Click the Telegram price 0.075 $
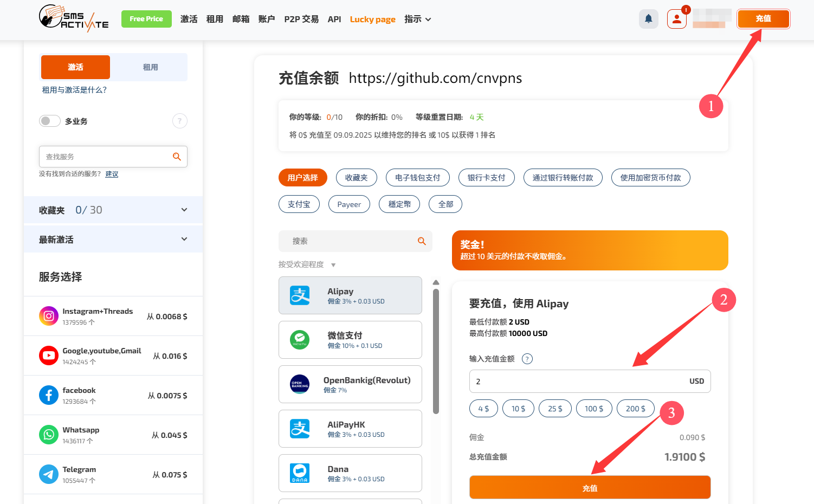This screenshot has width=814, height=504. pyautogui.click(x=170, y=475)
